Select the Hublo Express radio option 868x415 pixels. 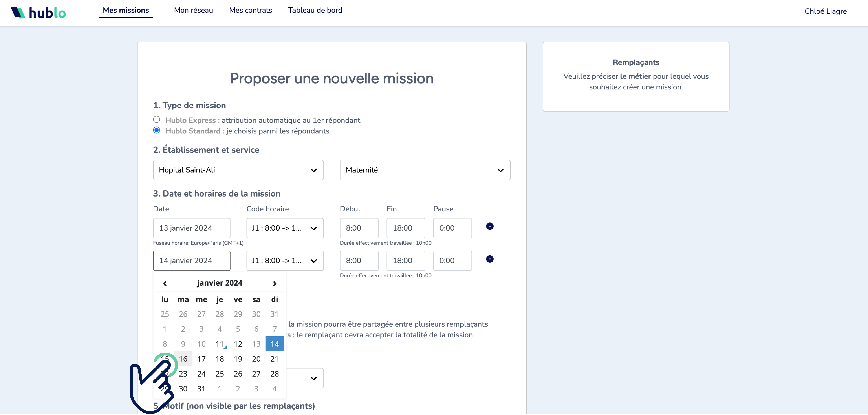tap(157, 120)
